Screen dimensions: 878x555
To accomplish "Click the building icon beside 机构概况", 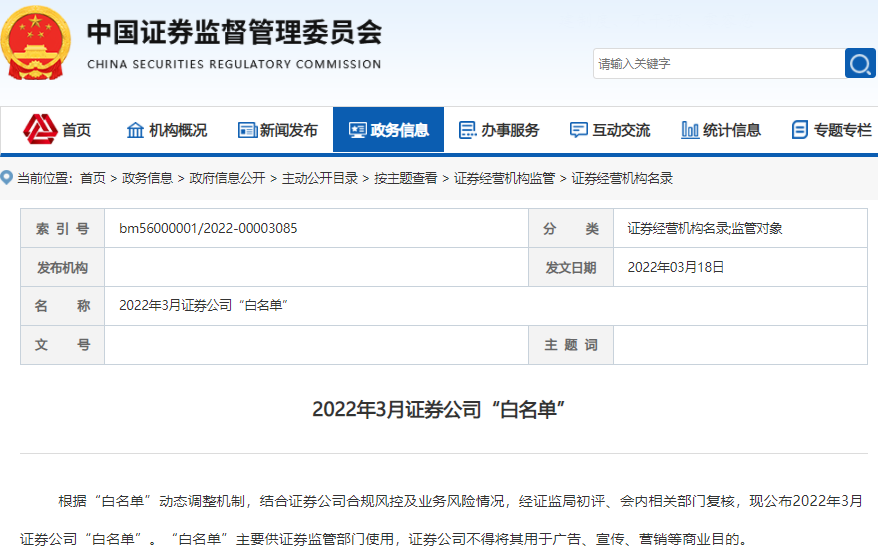I will click(x=135, y=130).
